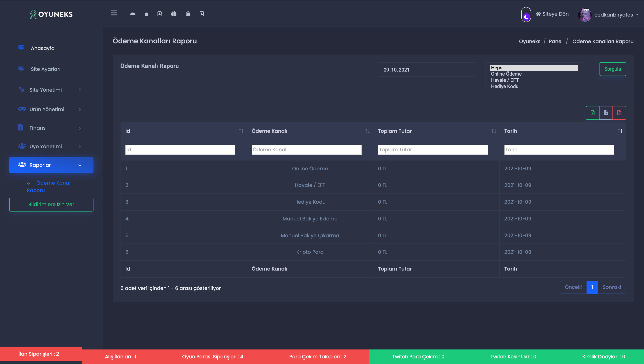
Task: Export table to Excel
Action: pyautogui.click(x=593, y=113)
